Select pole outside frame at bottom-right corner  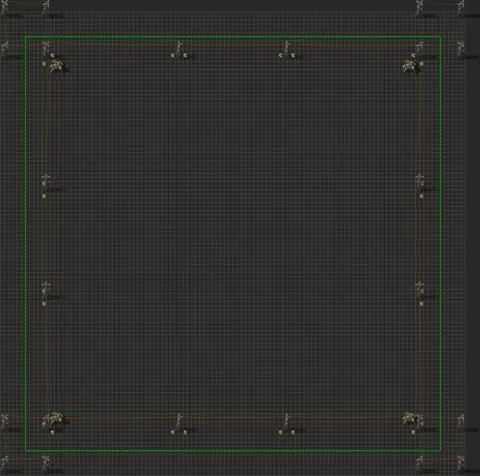pos(460,463)
